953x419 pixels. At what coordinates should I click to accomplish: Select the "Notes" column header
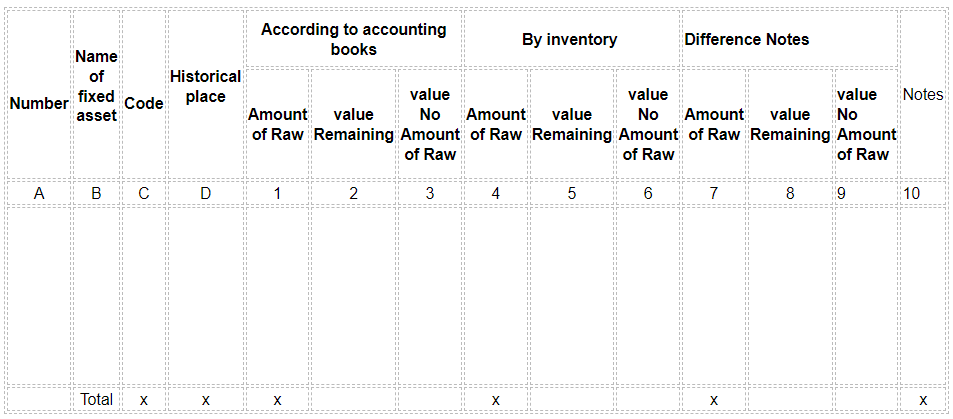coord(923,94)
